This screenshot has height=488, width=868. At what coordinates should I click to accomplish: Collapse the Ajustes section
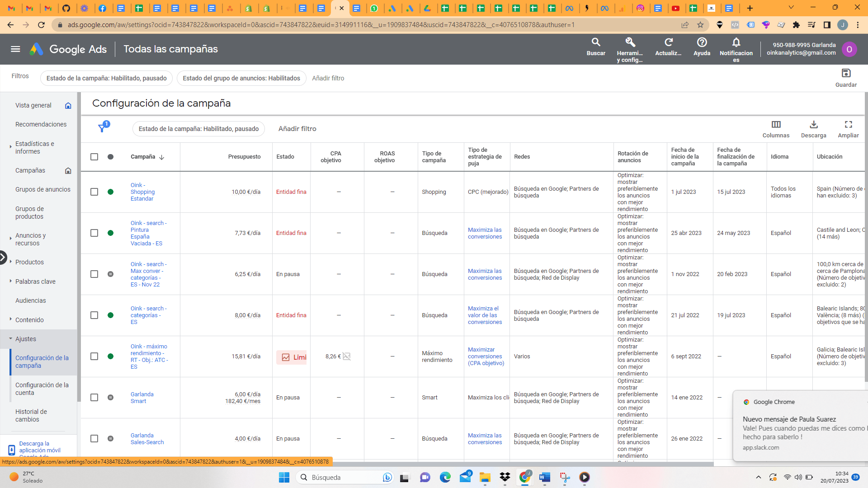click(x=26, y=339)
